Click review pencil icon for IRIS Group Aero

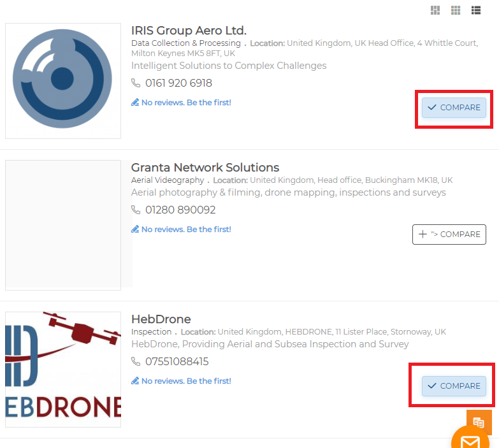pyautogui.click(x=135, y=103)
